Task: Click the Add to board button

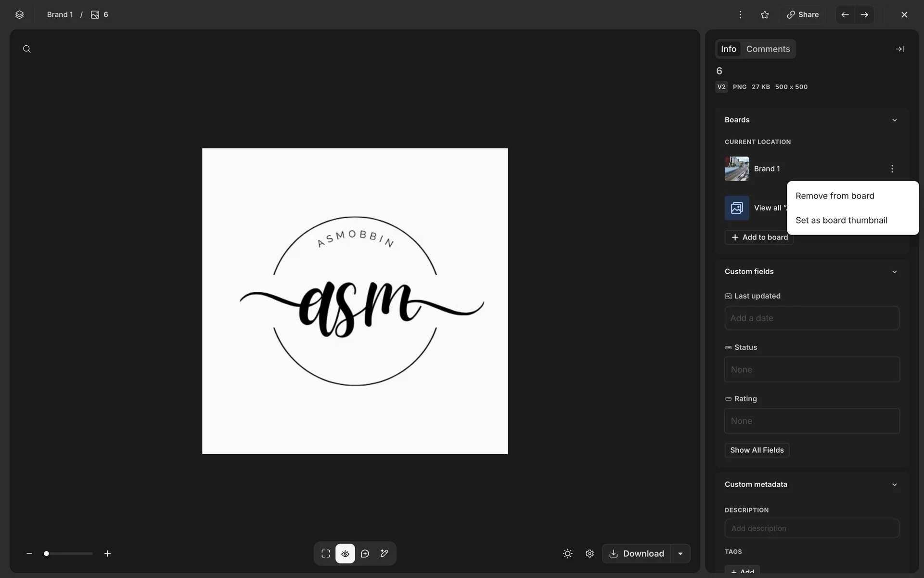Action: pos(759,237)
